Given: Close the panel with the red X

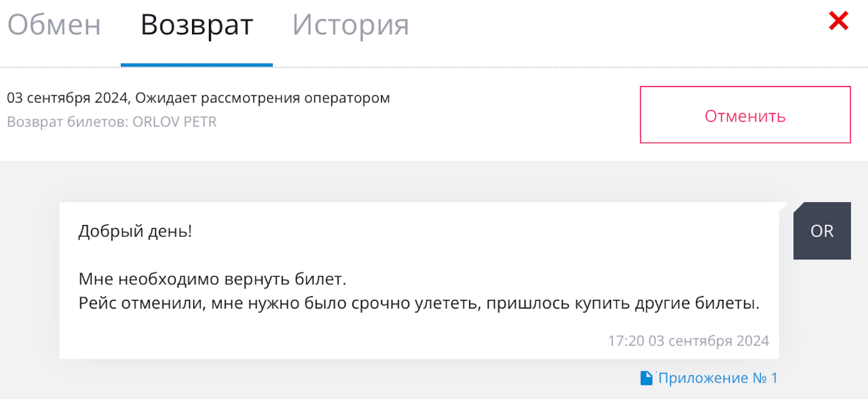Looking at the screenshot, I should point(838,22).
